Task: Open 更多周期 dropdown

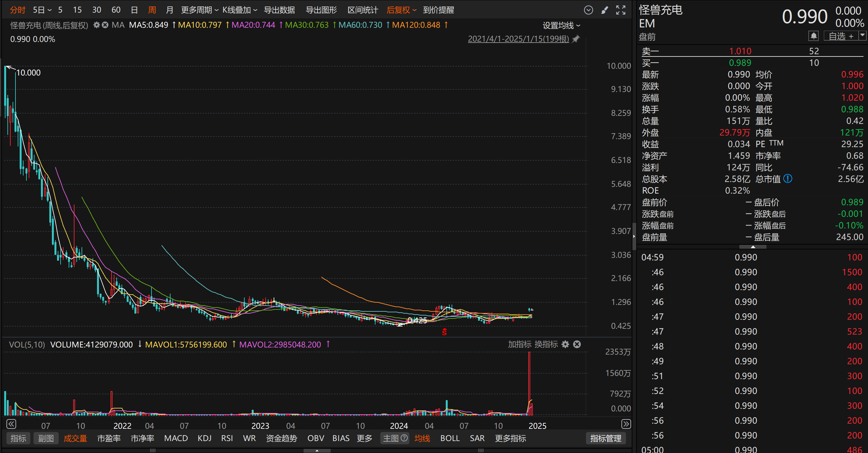Action: coord(200,10)
